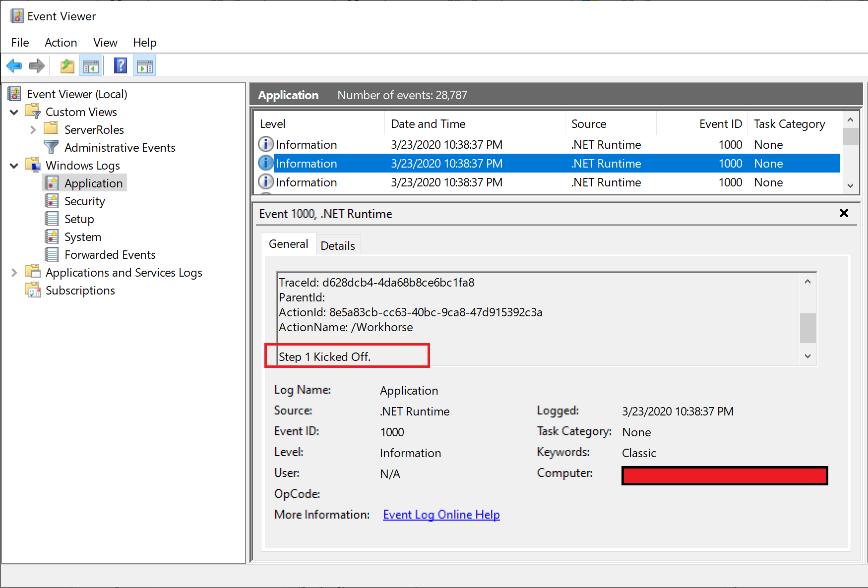Screen dimensions: 868x588
Task: Select Applications and Services Logs
Action: (124, 273)
